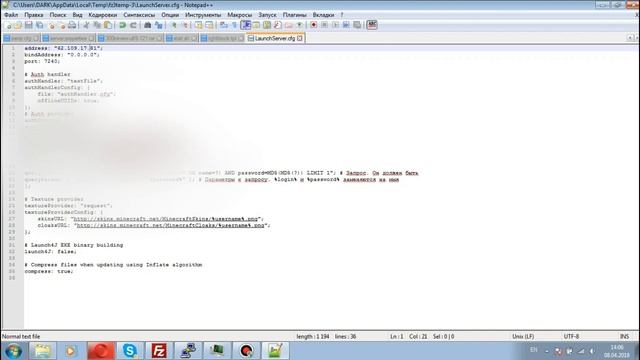Open the Файл menu

click(x=11, y=15)
